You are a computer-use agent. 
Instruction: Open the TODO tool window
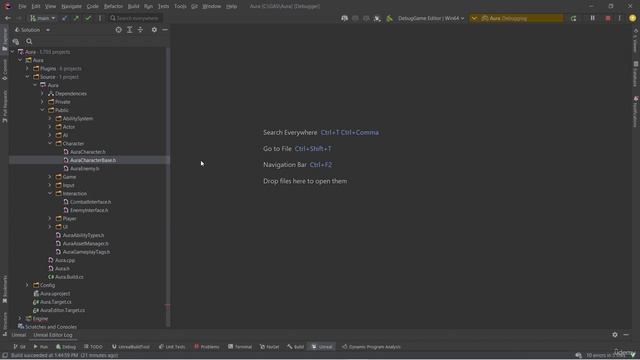[x=93, y=347]
